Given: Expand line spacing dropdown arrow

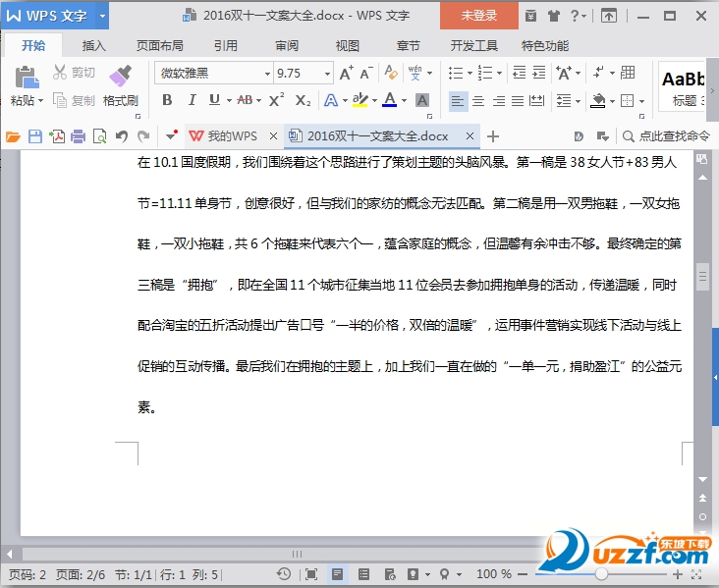Looking at the screenshot, I should [x=578, y=101].
